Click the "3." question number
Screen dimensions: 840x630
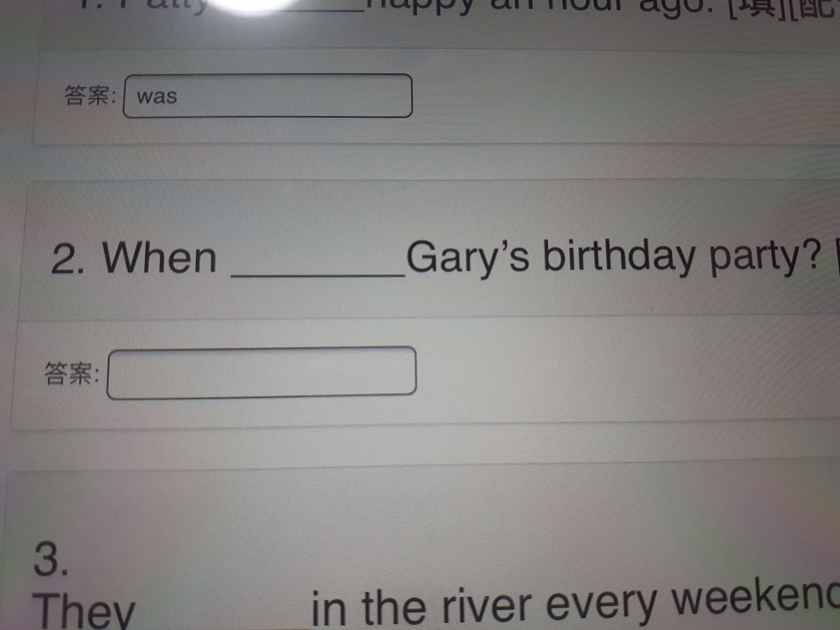click(50, 559)
